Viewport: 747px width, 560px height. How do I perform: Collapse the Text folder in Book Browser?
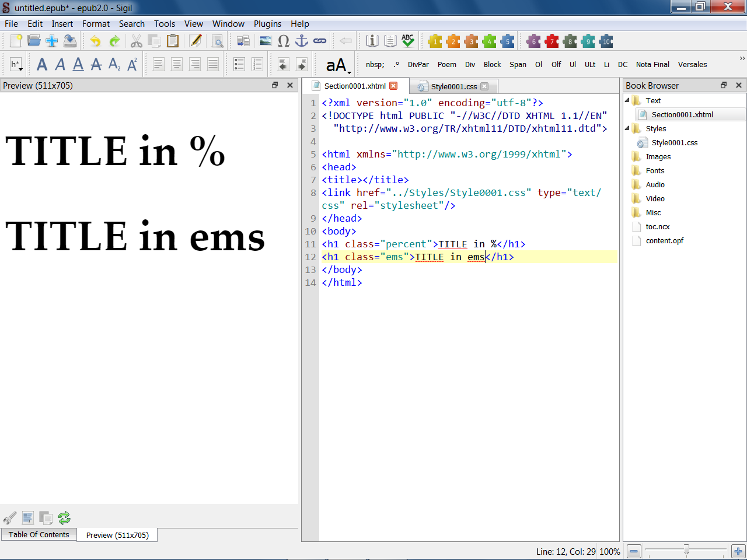(x=627, y=100)
